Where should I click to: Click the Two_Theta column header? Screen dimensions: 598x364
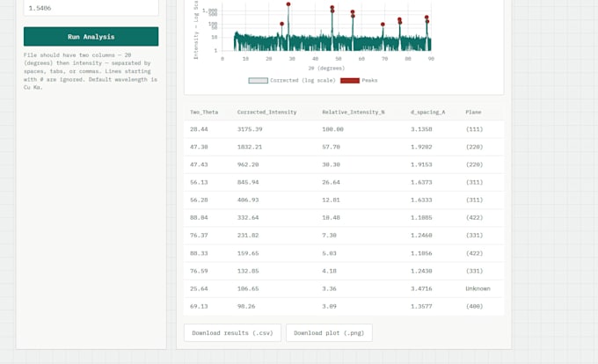point(204,112)
